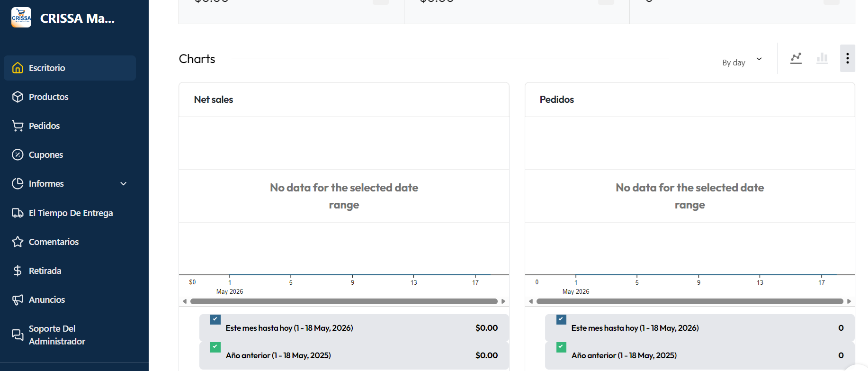
Task: Click the Soporte chat bubbles icon
Action: [18, 335]
